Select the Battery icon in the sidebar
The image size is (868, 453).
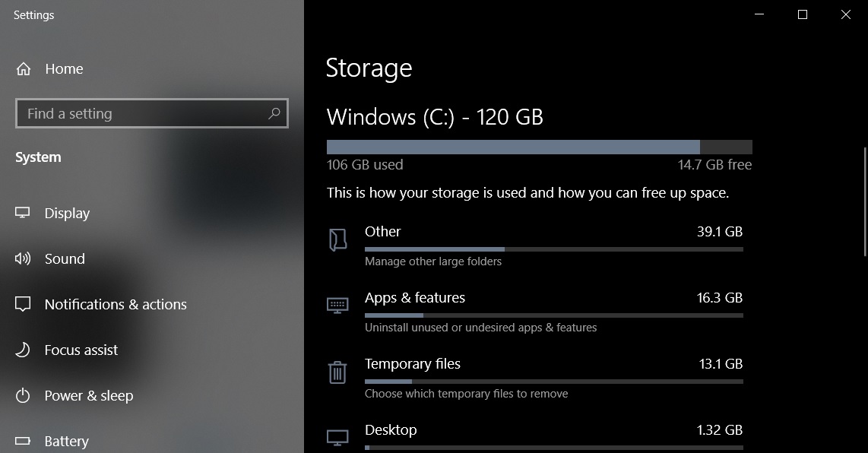coord(24,441)
